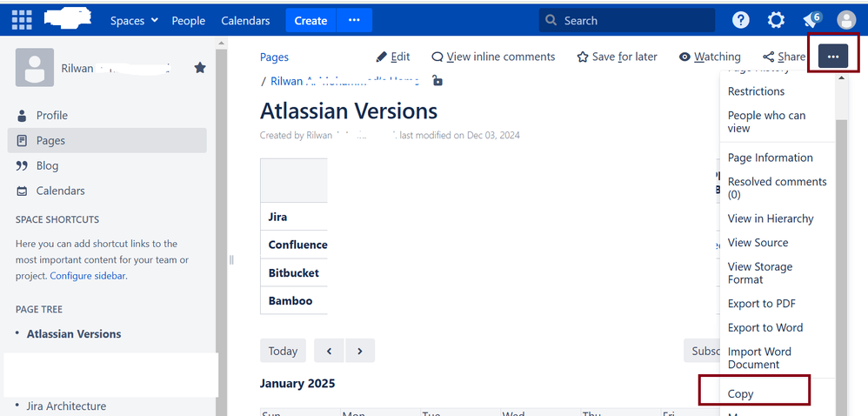This screenshot has height=416, width=868.
Task: Click the Edit pencil button
Action: tap(393, 57)
